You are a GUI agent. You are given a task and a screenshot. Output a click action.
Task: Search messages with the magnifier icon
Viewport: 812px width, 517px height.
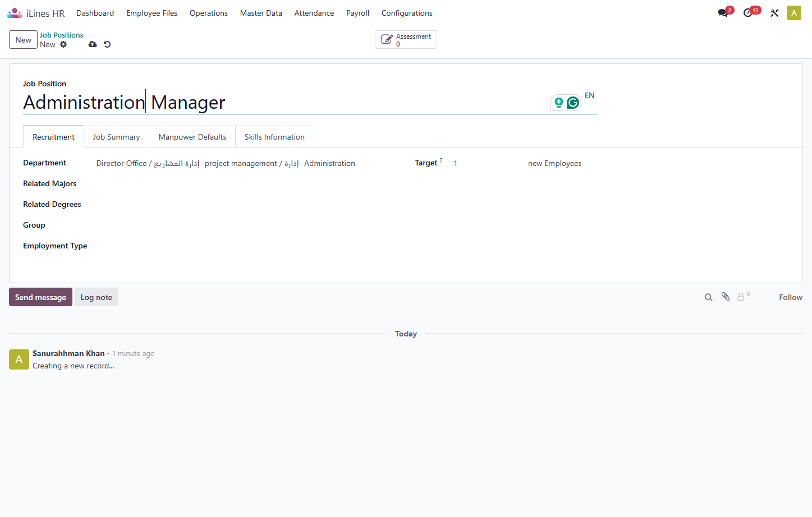709,297
